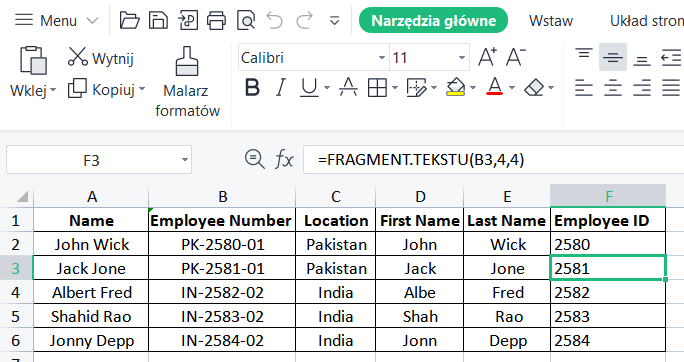Click the formula bar with FRAGMENT.TEKSTU formula
684x362 pixels.
pyautogui.click(x=493, y=160)
